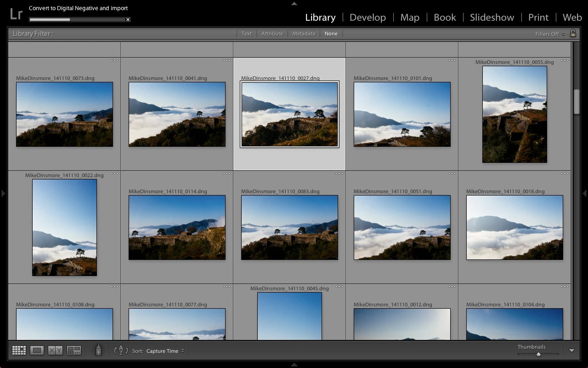Screen dimensions: 588x368
Task: Open the Library module
Action: click(x=320, y=17)
